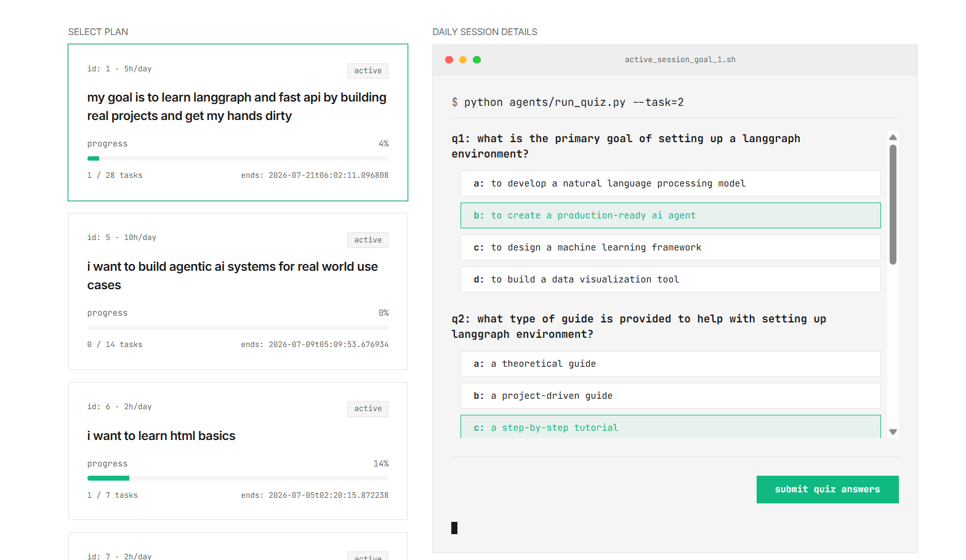This screenshot has height=560, width=966.
Task: Choose q2 option c: a step-by-step tutorial
Action: [x=670, y=427]
